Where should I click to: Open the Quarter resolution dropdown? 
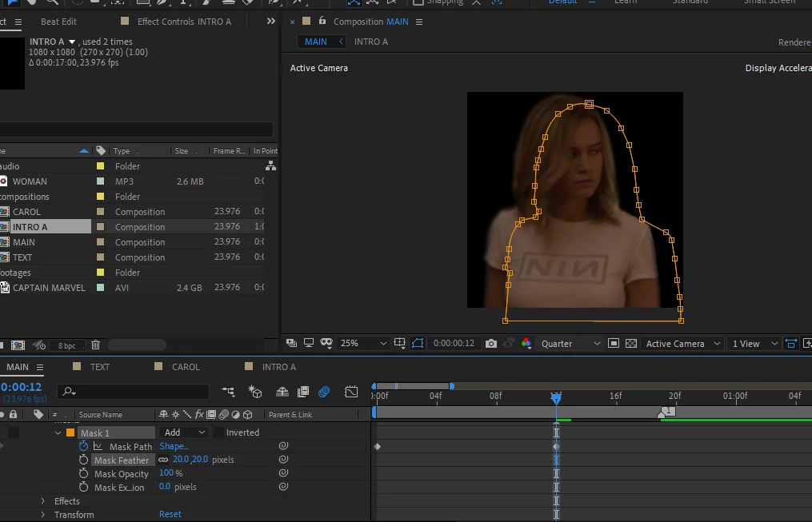(x=570, y=344)
